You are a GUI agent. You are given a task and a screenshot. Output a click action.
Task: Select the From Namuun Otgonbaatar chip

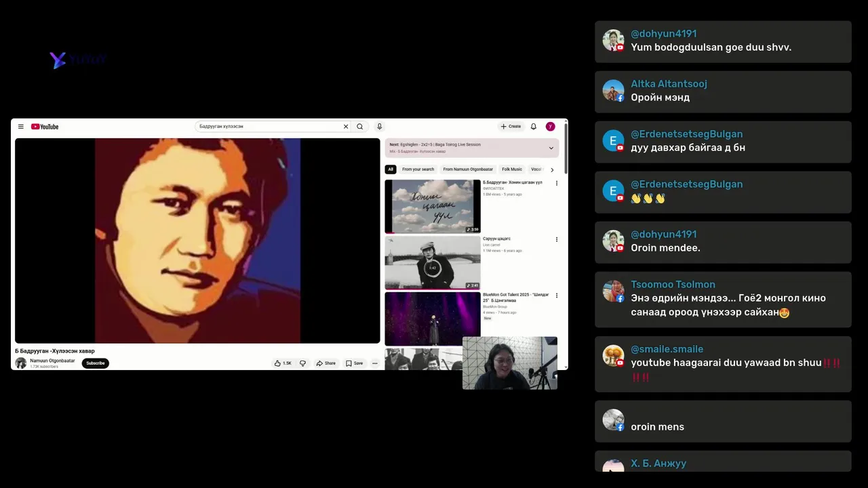(x=468, y=169)
